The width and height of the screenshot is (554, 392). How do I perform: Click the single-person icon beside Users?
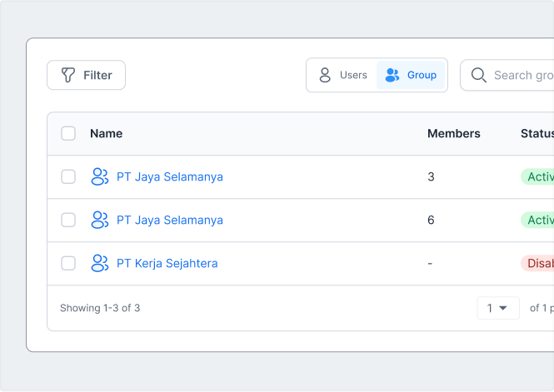(325, 75)
